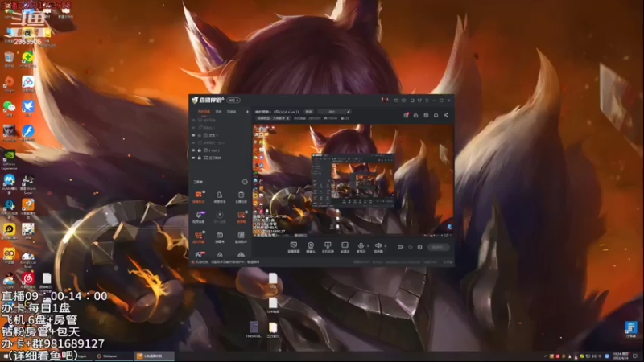Open the taskbar clock and date
Image resolution: width=644 pixels, height=362 pixels.
coord(621,356)
